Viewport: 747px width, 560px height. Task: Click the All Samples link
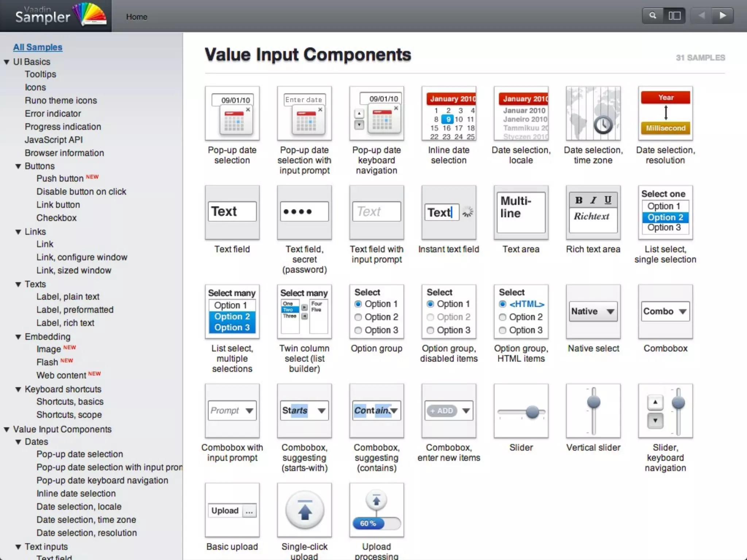(x=38, y=47)
